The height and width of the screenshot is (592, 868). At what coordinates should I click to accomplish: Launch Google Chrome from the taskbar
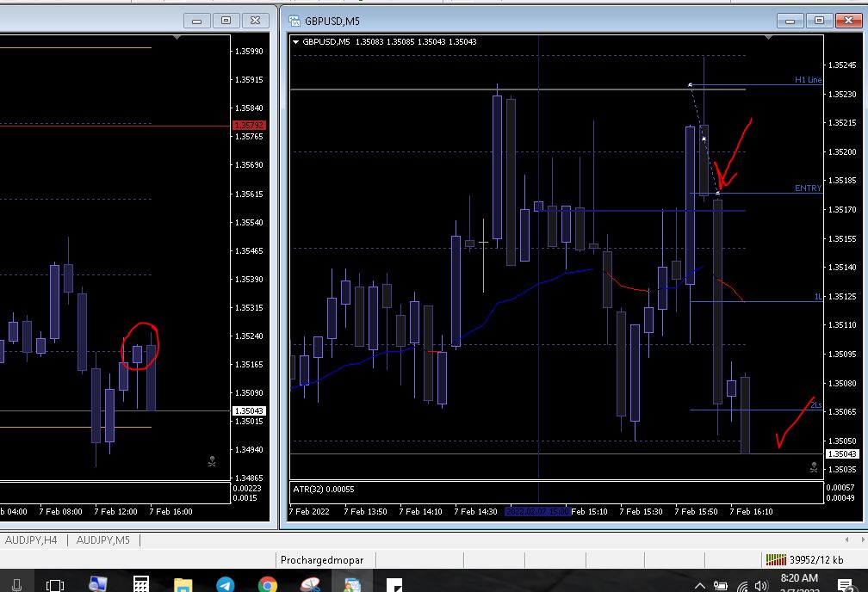(267, 584)
